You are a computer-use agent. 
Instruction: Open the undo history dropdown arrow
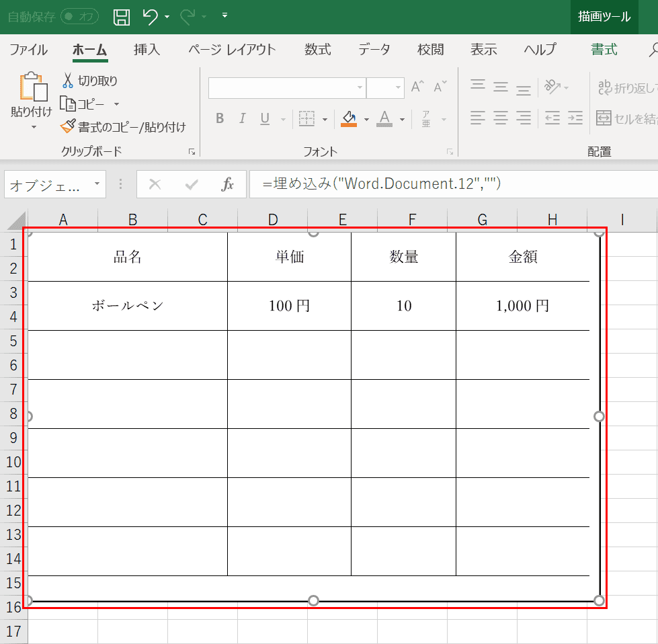167,17
